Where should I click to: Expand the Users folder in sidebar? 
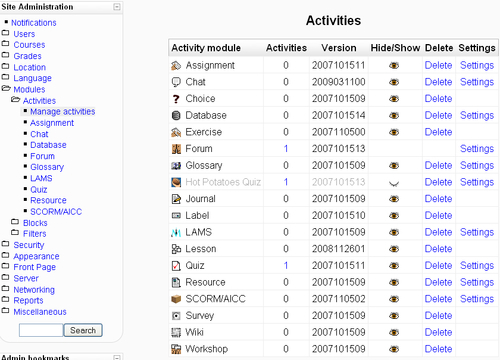(5, 33)
